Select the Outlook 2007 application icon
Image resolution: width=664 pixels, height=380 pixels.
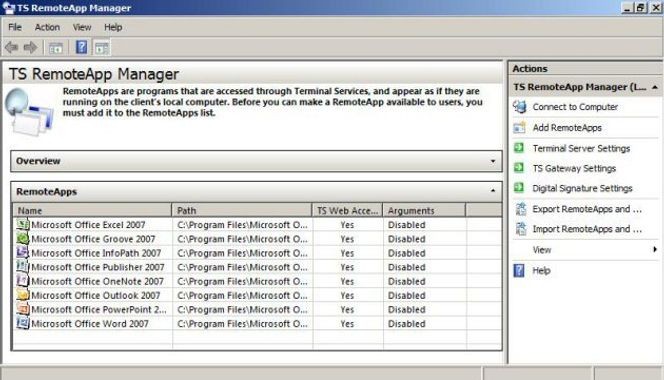point(22,294)
